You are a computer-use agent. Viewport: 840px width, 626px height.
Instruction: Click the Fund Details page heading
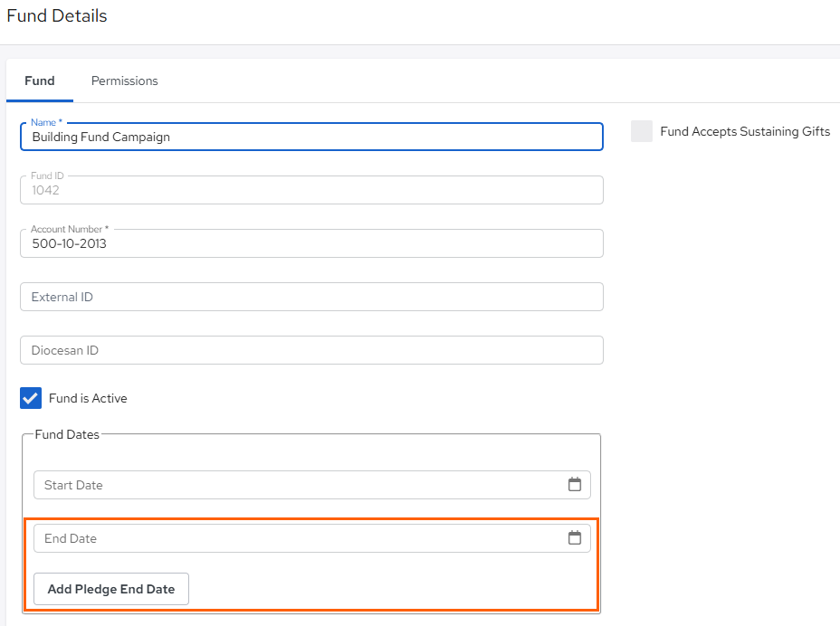click(x=57, y=16)
